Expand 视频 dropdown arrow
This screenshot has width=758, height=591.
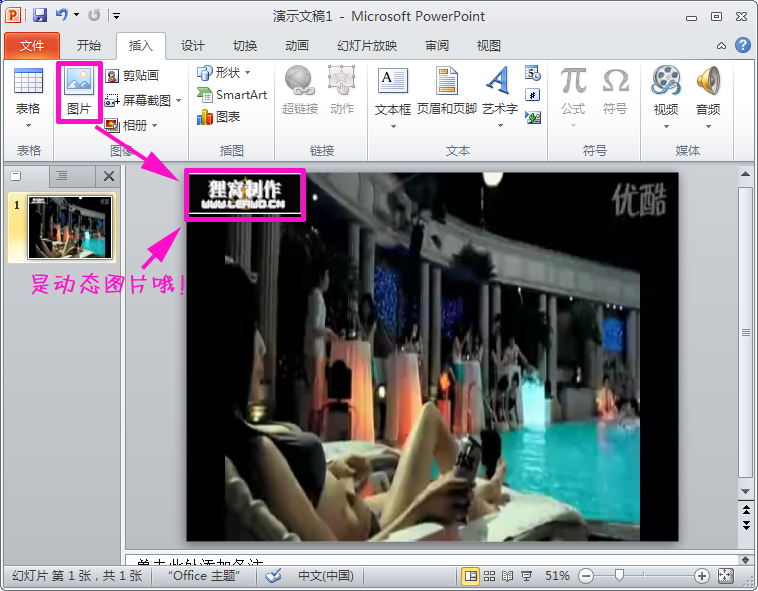[666, 127]
